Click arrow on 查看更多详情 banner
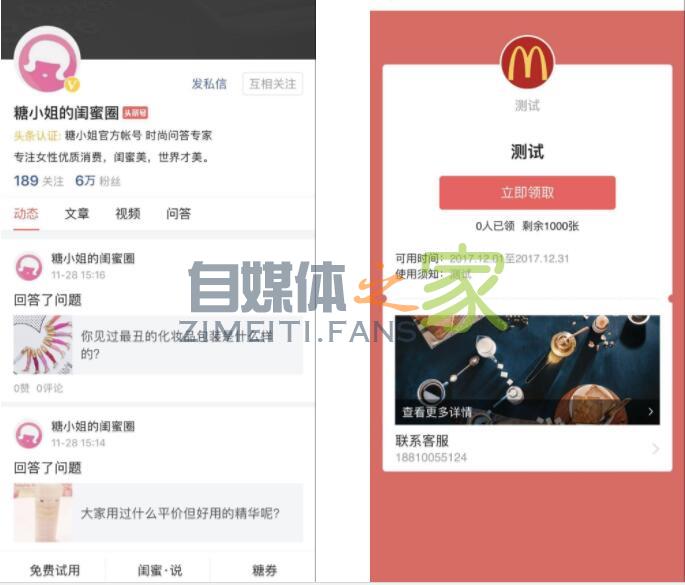 pyautogui.click(x=650, y=411)
